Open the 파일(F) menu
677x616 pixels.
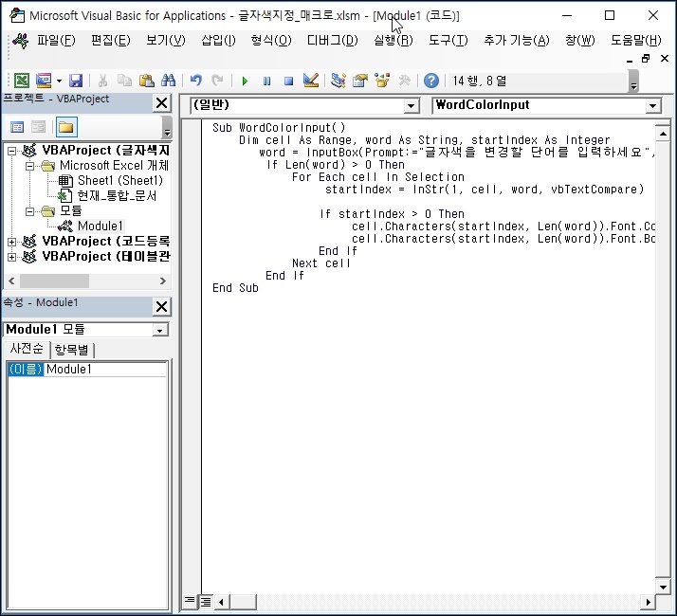coord(56,41)
